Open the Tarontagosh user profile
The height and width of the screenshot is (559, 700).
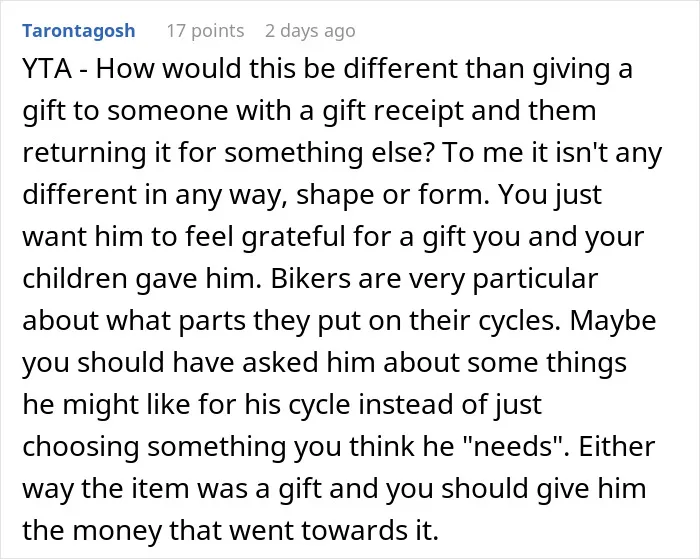(x=79, y=31)
